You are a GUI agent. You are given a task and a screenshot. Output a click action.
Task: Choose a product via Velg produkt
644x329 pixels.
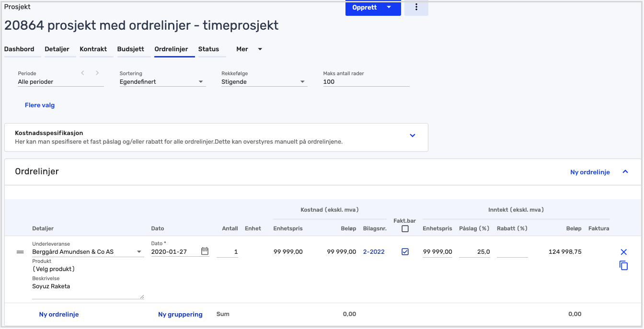click(x=54, y=269)
